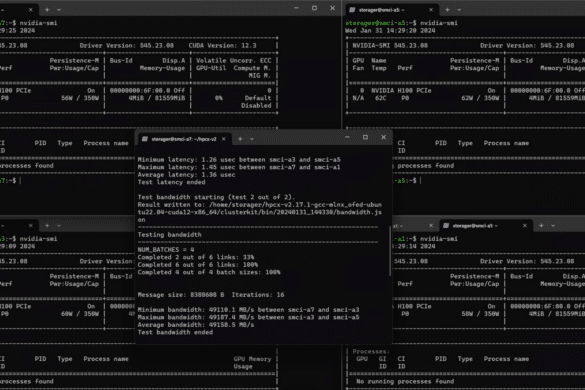Open a new tab beside the storager@smci-a1 tab
This screenshot has width=585, height=390.
(x=541, y=225)
